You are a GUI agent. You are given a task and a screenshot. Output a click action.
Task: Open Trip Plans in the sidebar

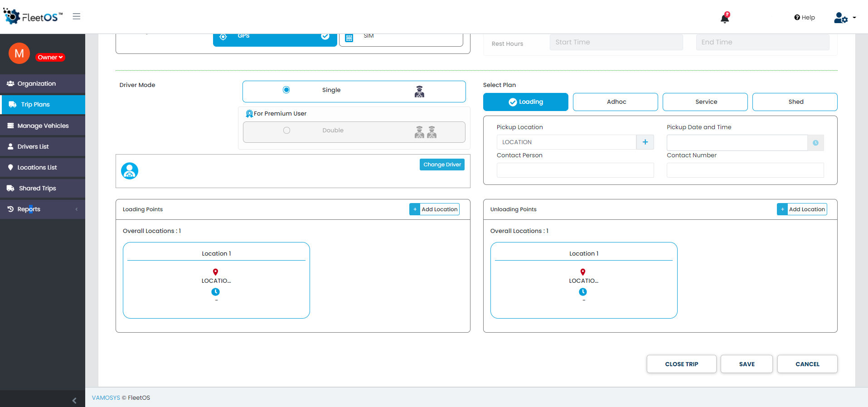coord(43,105)
